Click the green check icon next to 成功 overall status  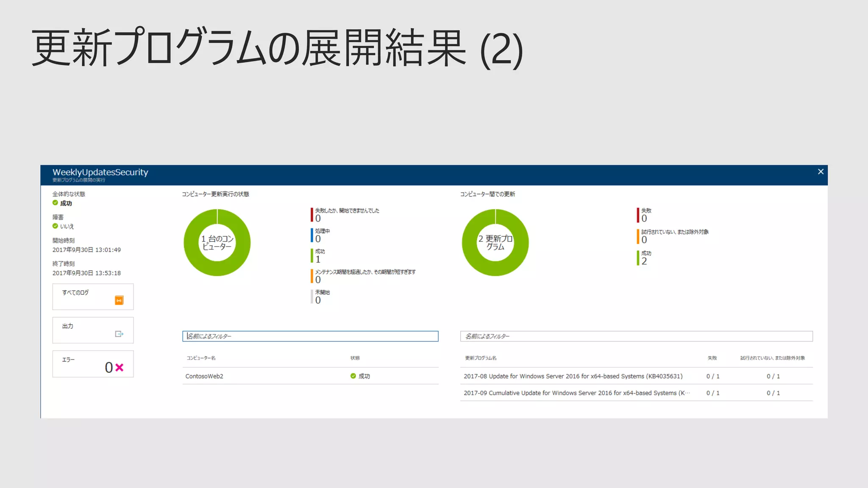(x=55, y=203)
